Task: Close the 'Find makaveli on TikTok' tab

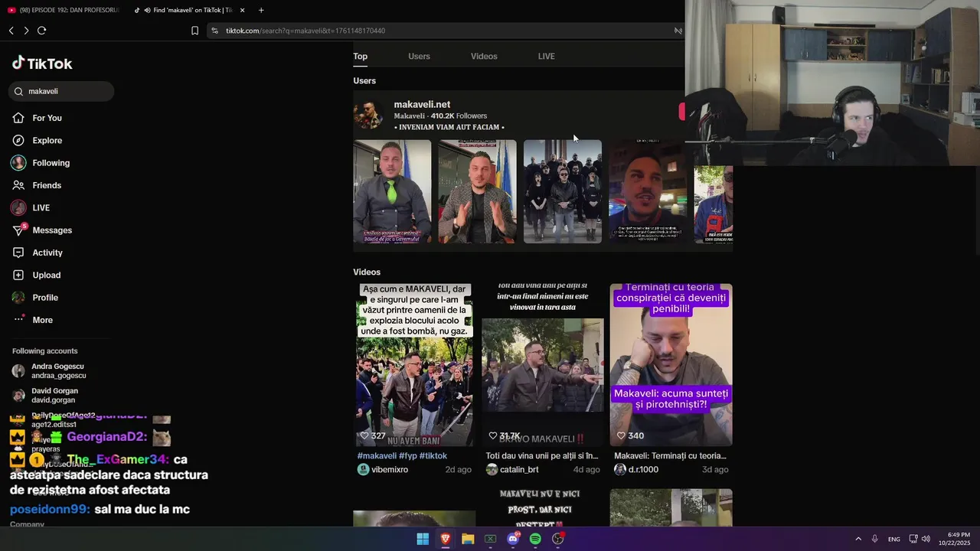Action: (x=242, y=10)
